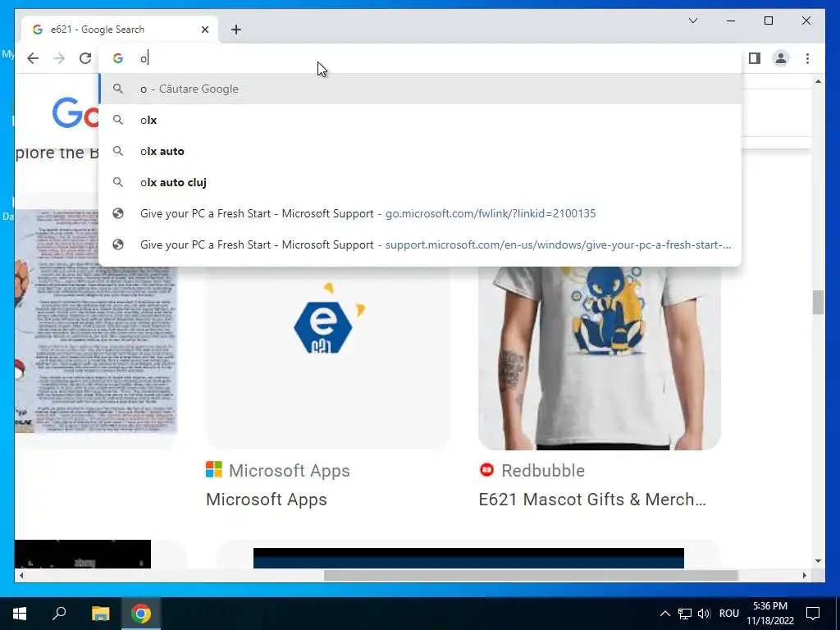Click the Redbubble source logo
Viewport: 840px width, 630px height.
pyautogui.click(x=486, y=470)
